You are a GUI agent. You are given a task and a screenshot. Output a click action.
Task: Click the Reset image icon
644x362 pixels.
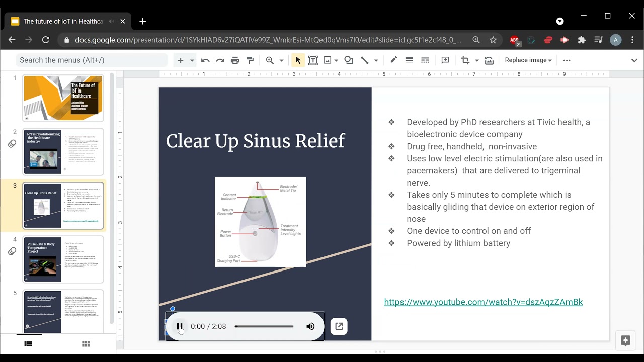[x=489, y=60]
